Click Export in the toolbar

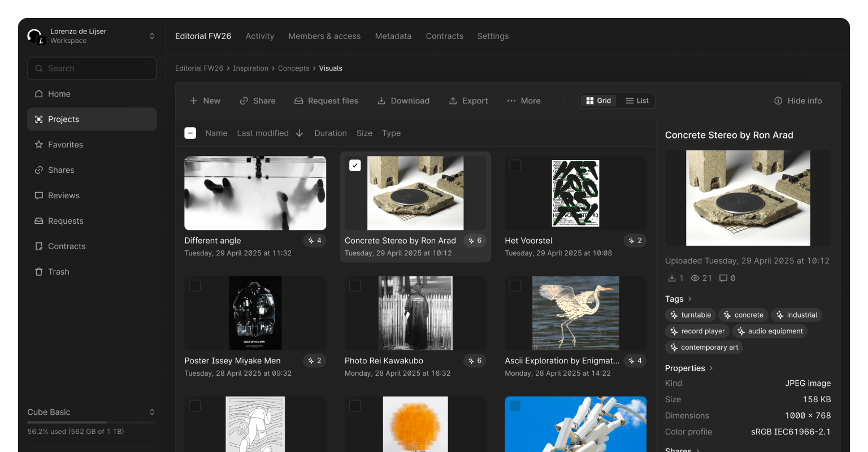(x=468, y=101)
